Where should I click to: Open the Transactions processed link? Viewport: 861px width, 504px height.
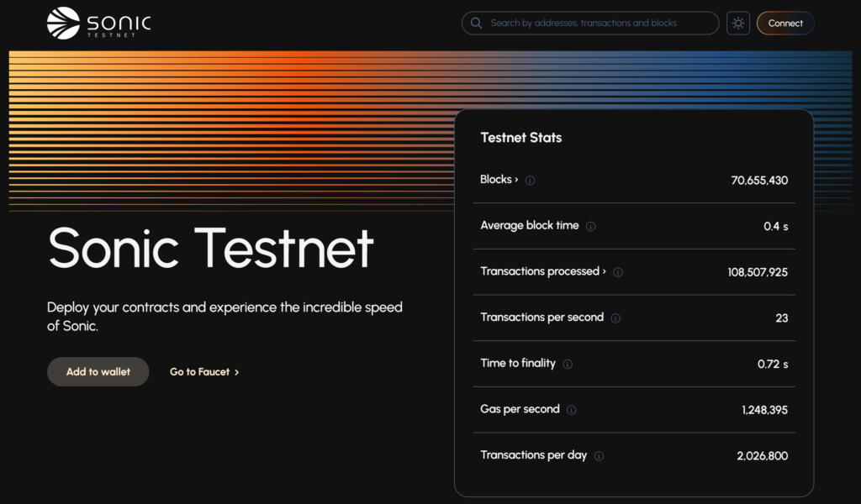click(x=542, y=271)
